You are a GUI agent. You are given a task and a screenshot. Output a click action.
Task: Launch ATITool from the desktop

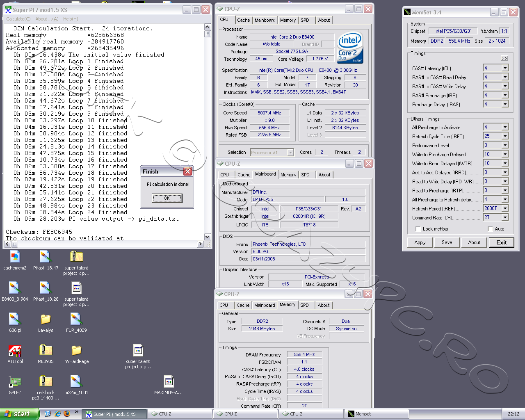click(15, 354)
